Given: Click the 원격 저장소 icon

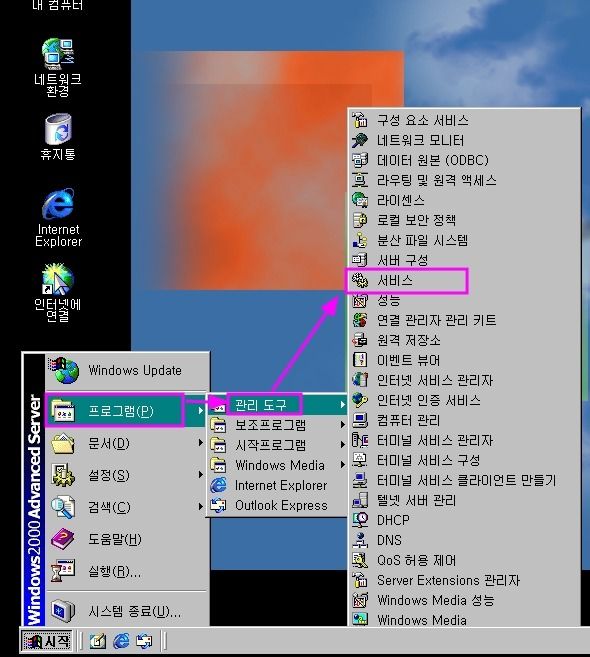Looking at the screenshot, I should (360, 340).
